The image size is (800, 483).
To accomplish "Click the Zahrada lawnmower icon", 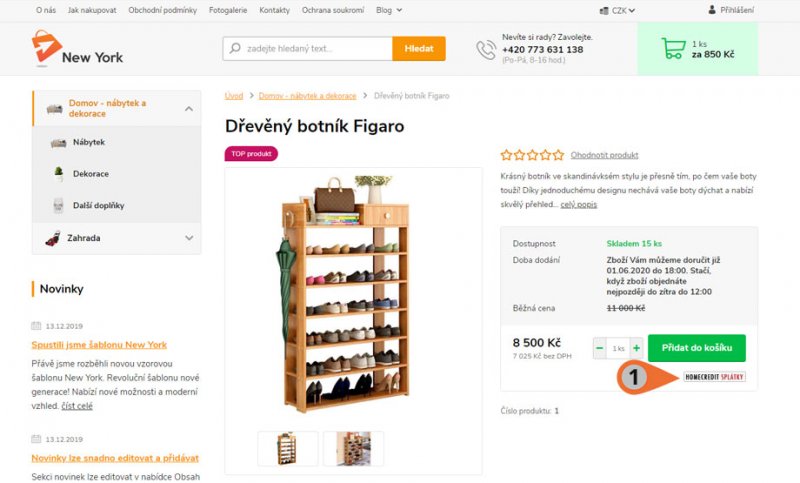I will pyautogui.click(x=53, y=238).
